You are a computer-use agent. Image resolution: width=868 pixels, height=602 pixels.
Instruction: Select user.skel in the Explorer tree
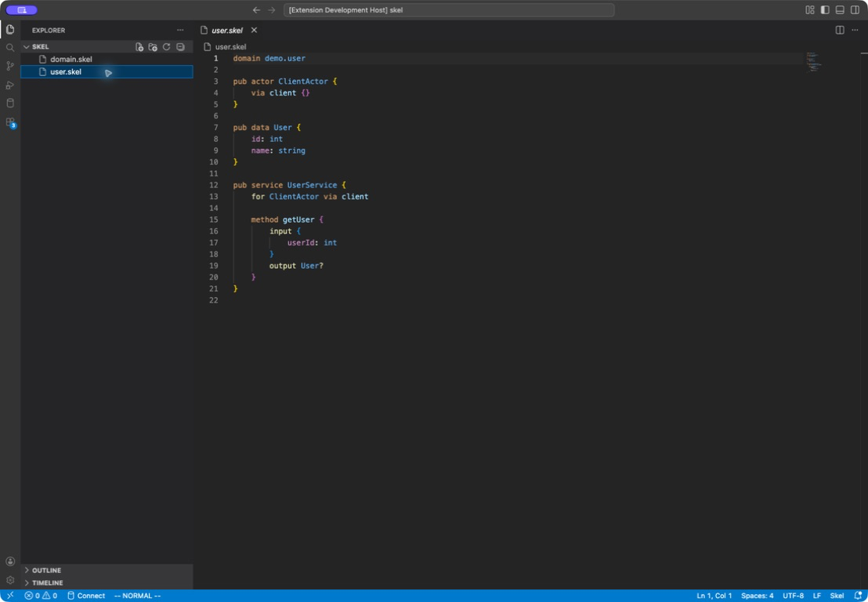pos(107,72)
